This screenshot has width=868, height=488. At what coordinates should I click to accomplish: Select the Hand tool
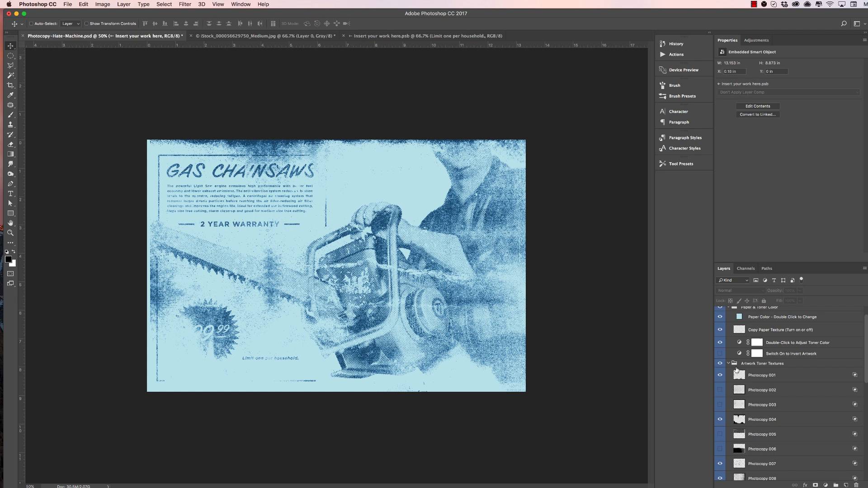(x=10, y=223)
